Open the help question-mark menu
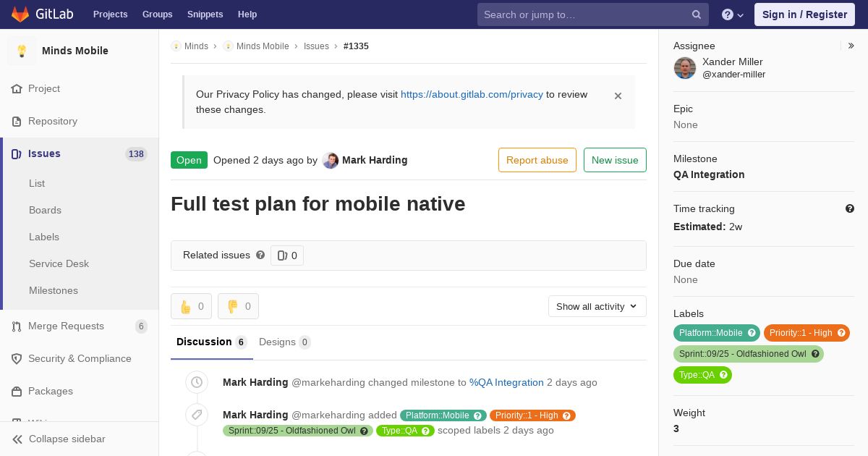 click(x=733, y=14)
